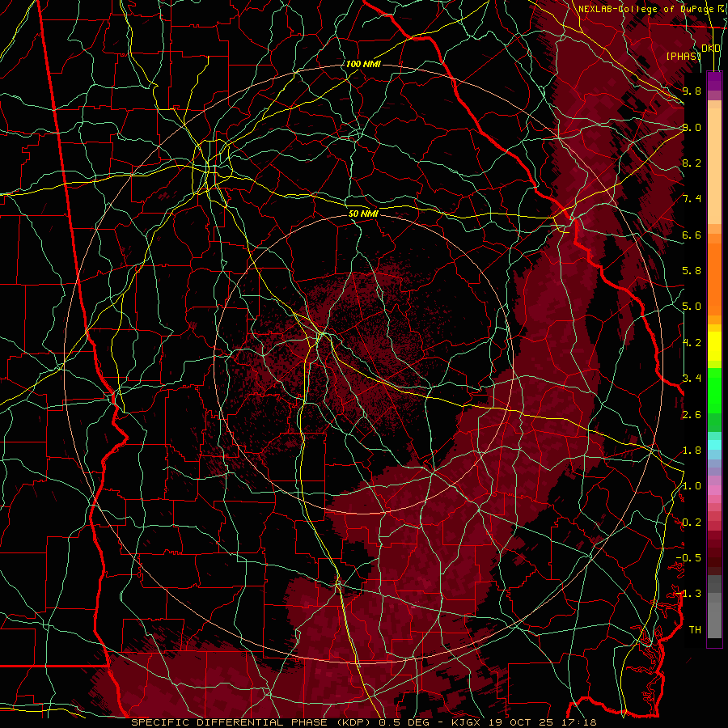Click the 0.2 value on the color scale
Viewport: 728px width, 728px height.
click(692, 523)
